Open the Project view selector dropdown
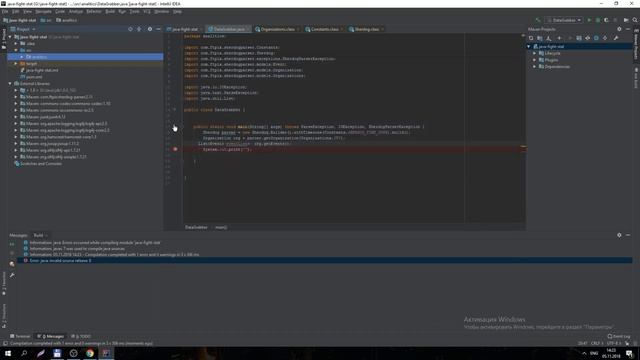Image resolution: width=640 pixels, height=360 pixels. [23, 29]
